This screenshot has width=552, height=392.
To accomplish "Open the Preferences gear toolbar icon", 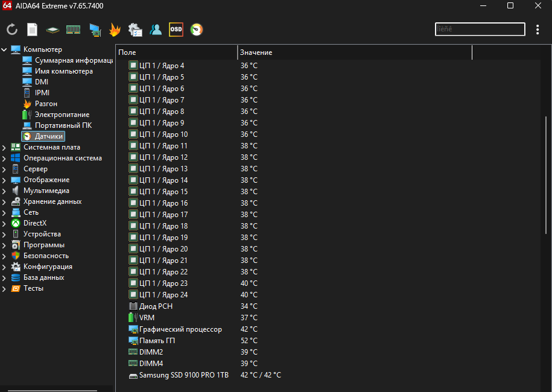I will (x=135, y=30).
